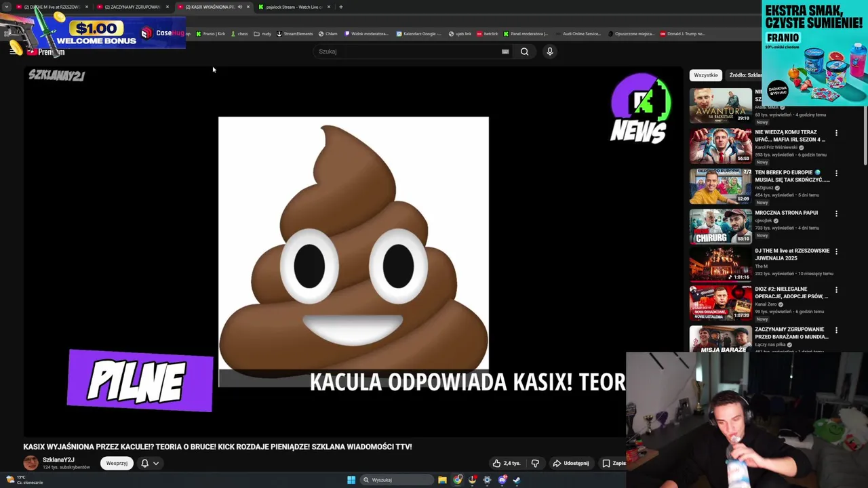
Task: Open the settings gear app in taskbar
Action: click(487, 480)
